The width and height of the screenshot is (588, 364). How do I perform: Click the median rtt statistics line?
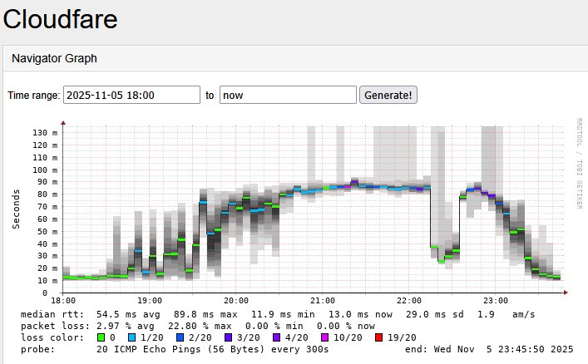(274, 314)
